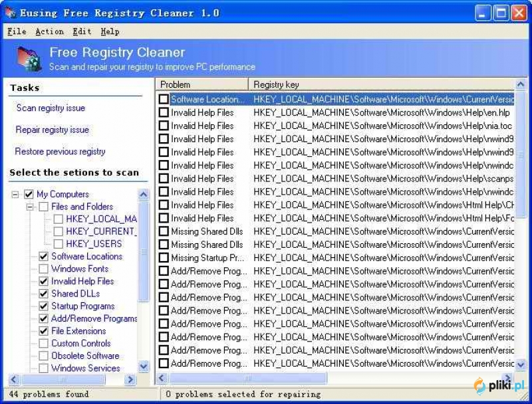This screenshot has height=404, width=532.
Task: Click scroll left arrow of sections tree
Action: coord(13,379)
